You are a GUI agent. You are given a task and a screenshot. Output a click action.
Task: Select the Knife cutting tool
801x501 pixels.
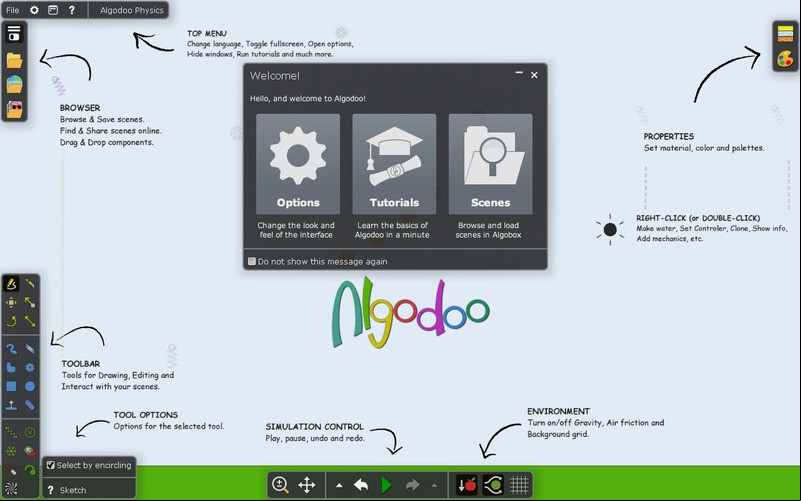(30, 349)
